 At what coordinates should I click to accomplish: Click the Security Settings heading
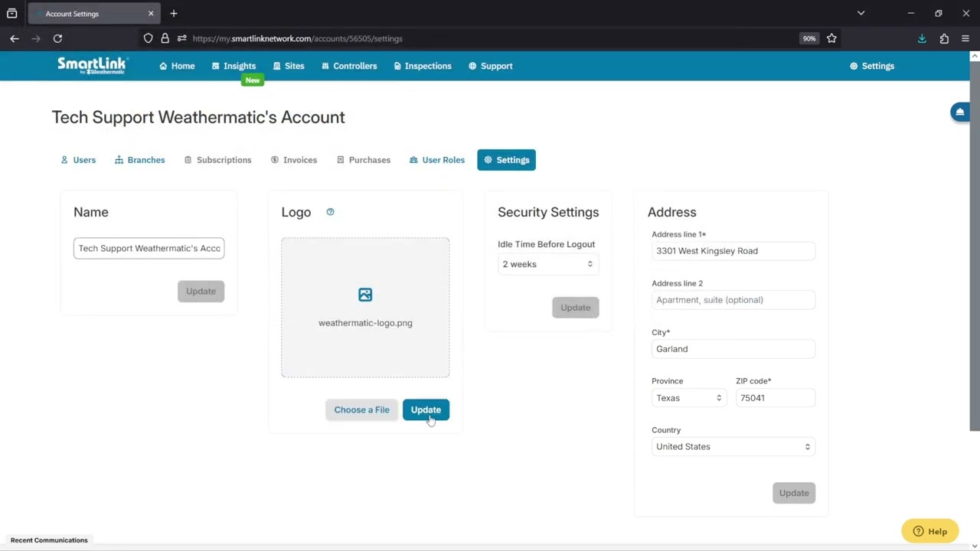548,212
